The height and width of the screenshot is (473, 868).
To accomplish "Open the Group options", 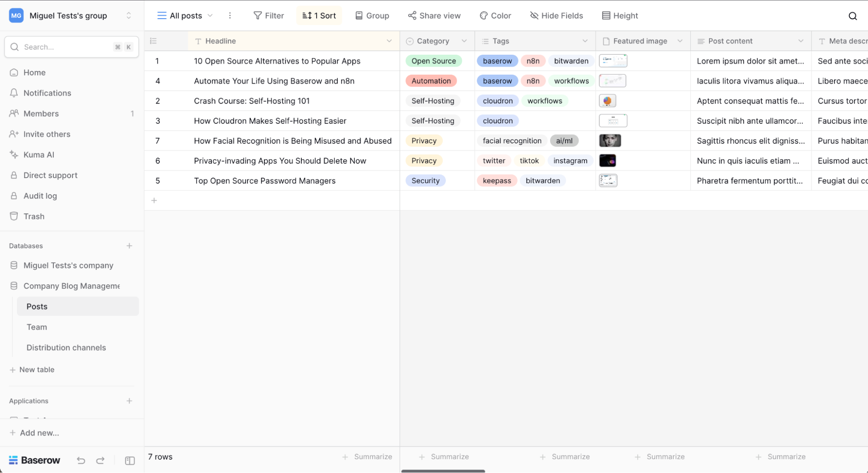I will [x=372, y=16].
